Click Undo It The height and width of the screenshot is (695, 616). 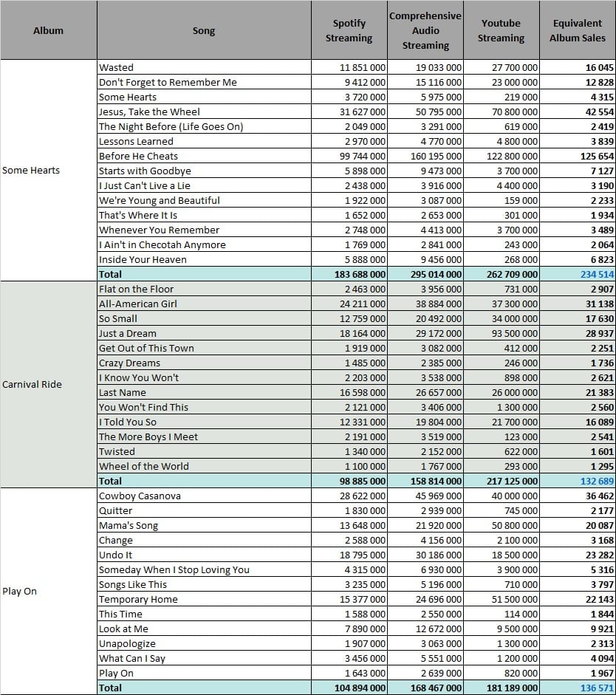coord(204,555)
